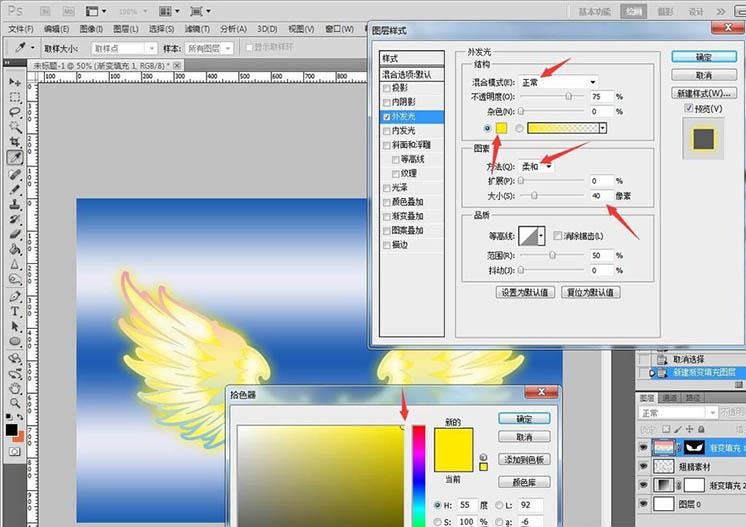This screenshot has width=746, height=527.
Task: Swap foreground and background colors
Action: point(20,417)
